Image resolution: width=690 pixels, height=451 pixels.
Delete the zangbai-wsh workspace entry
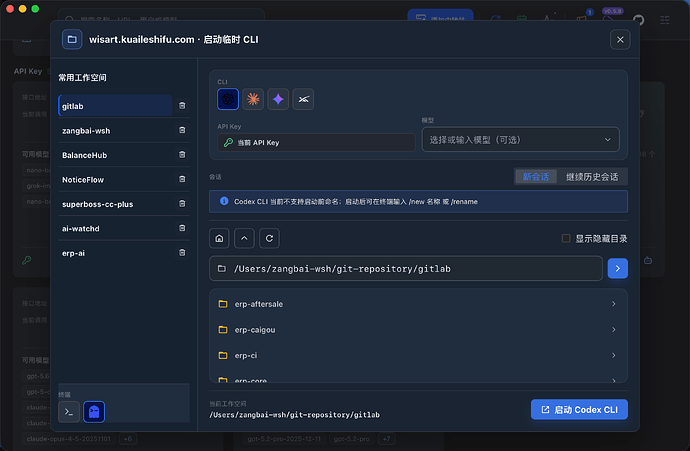tap(182, 130)
